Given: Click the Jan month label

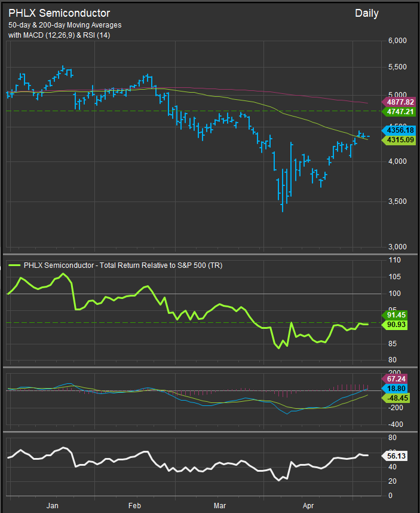Looking at the screenshot, I should [53, 506].
